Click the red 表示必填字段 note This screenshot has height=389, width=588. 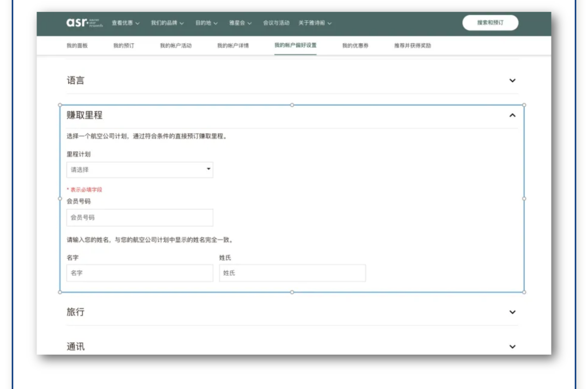84,190
